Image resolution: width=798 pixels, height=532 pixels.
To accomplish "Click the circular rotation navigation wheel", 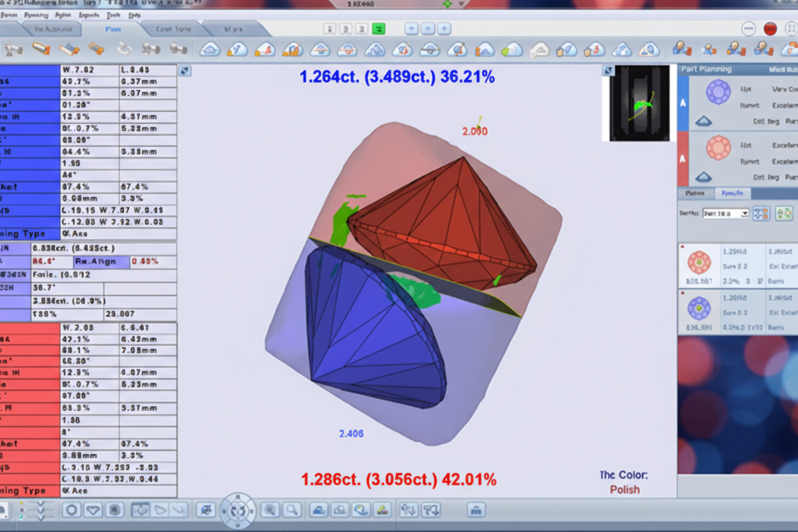I will click(238, 510).
